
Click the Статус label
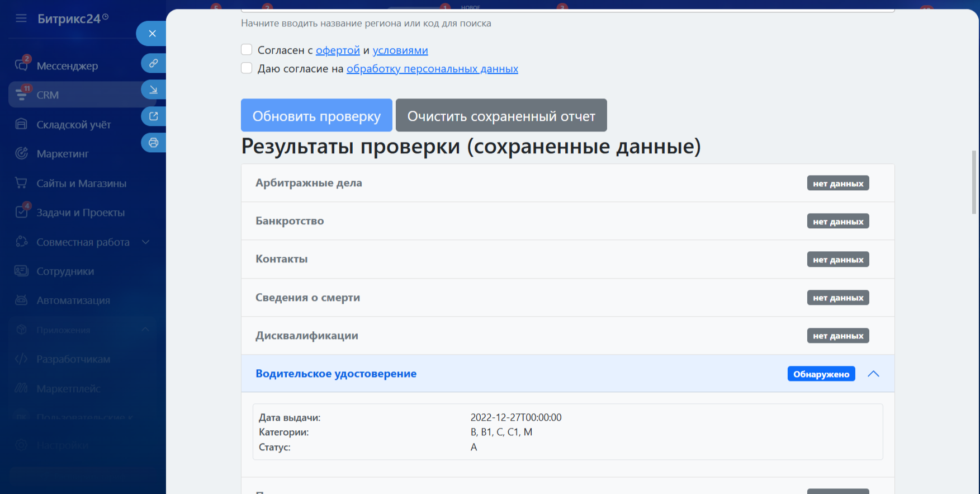point(274,447)
